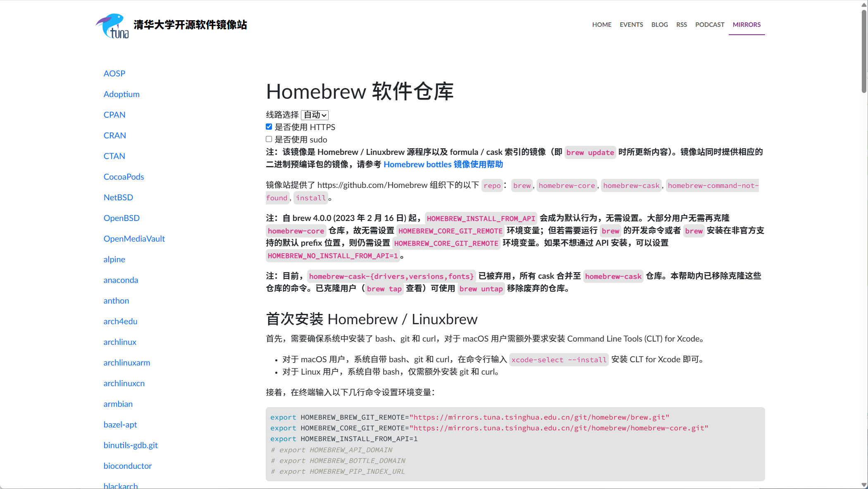Open AOSP mirror help in sidebar
This screenshot has height=489, width=868.
coord(114,74)
